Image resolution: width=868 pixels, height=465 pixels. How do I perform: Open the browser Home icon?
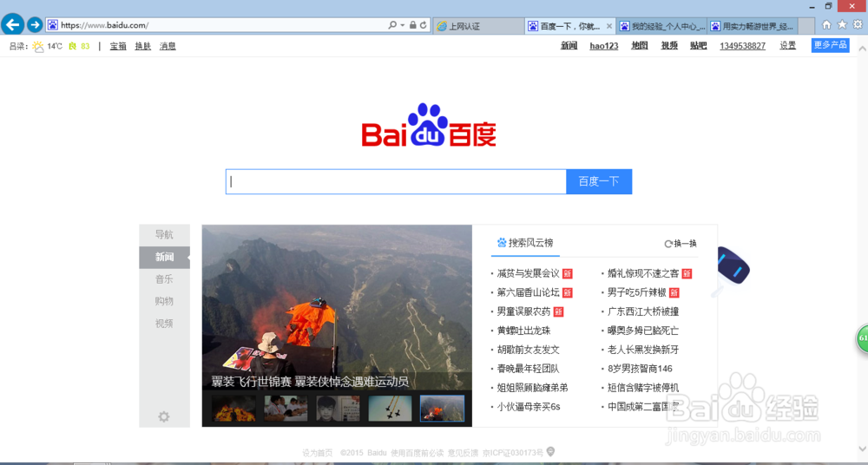coord(826,24)
